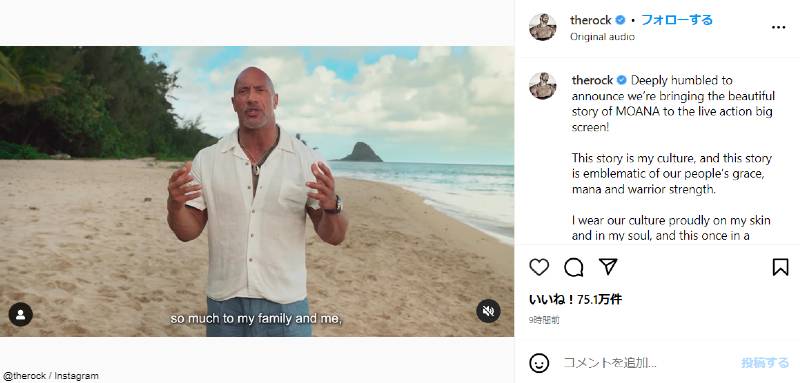Unmute the video with speaker icon
This screenshot has height=383, width=800.
point(488,311)
